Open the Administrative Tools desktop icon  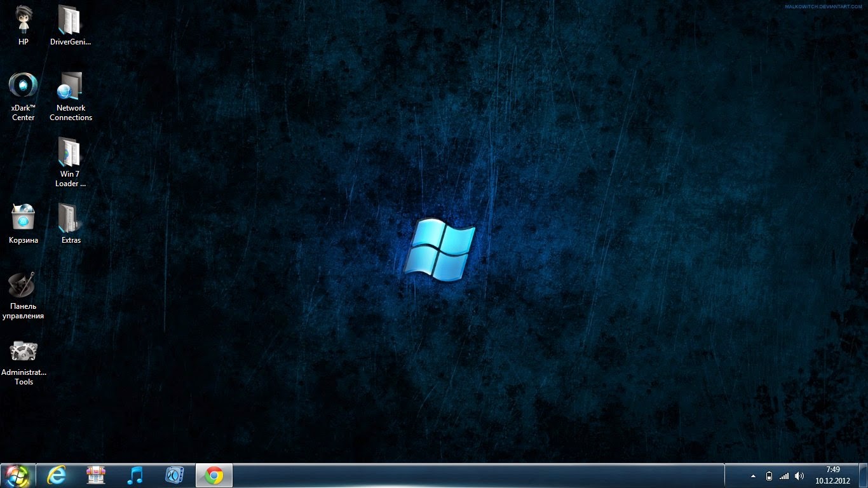tap(24, 363)
